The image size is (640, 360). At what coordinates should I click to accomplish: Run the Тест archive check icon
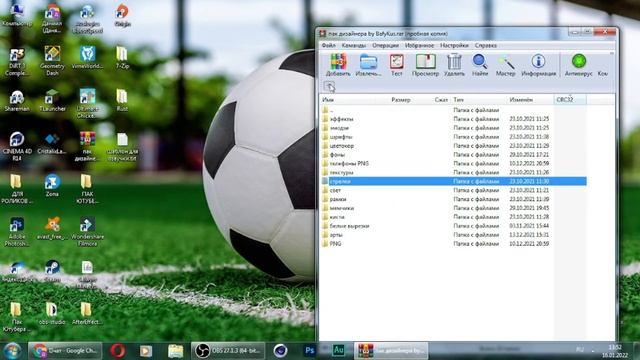(x=396, y=65)
